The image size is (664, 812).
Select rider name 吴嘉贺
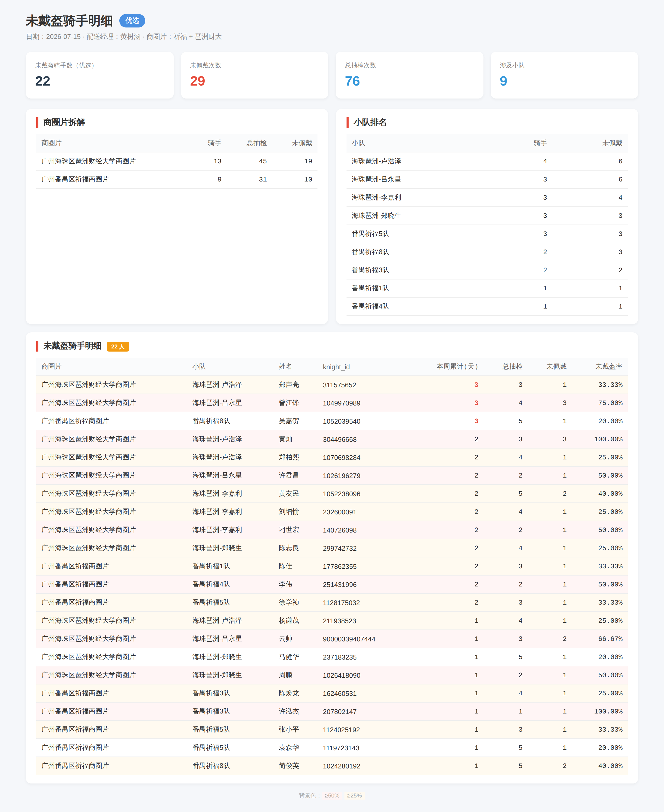coord(289,421)
